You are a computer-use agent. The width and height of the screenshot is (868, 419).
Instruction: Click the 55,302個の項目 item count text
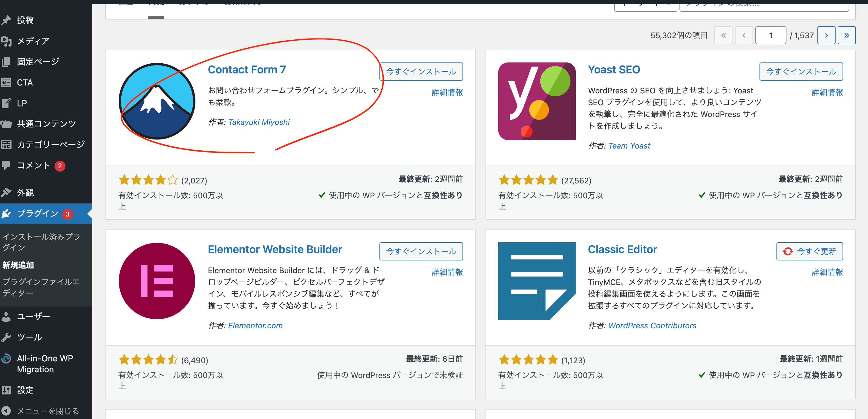679,35
